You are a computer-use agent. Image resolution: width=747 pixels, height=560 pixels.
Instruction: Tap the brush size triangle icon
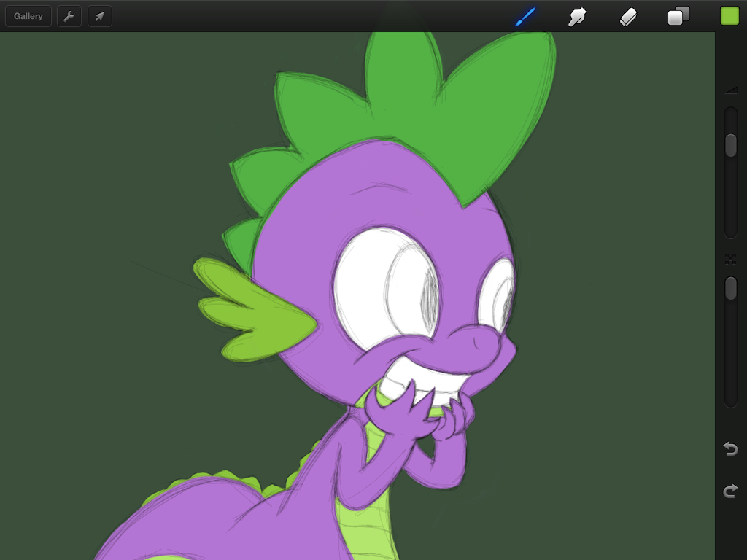click(730, 90)
